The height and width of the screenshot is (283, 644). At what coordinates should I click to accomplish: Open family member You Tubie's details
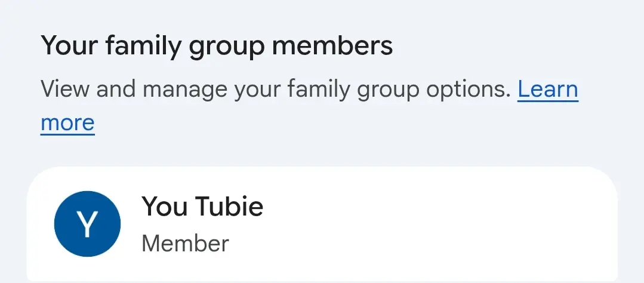(322, 224)
